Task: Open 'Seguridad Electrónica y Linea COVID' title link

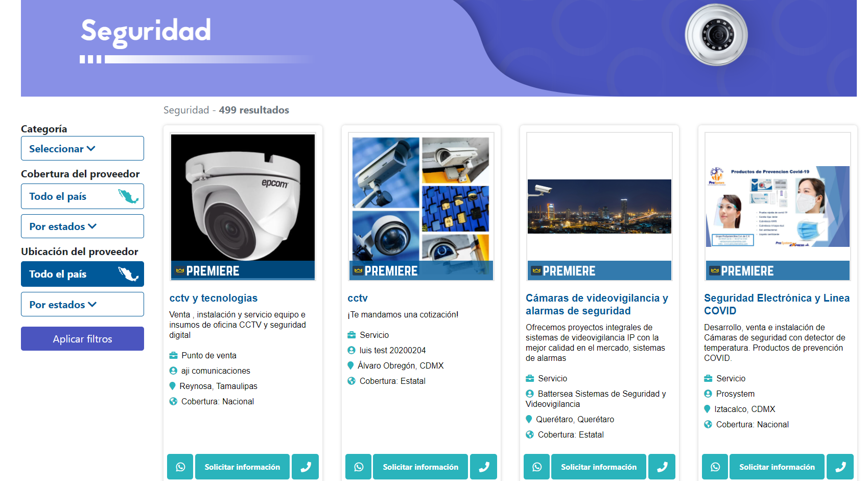Action: point(777,304)
